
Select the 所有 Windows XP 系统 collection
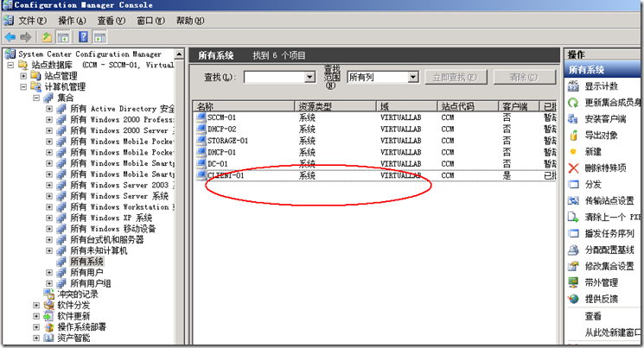(111, 218)
